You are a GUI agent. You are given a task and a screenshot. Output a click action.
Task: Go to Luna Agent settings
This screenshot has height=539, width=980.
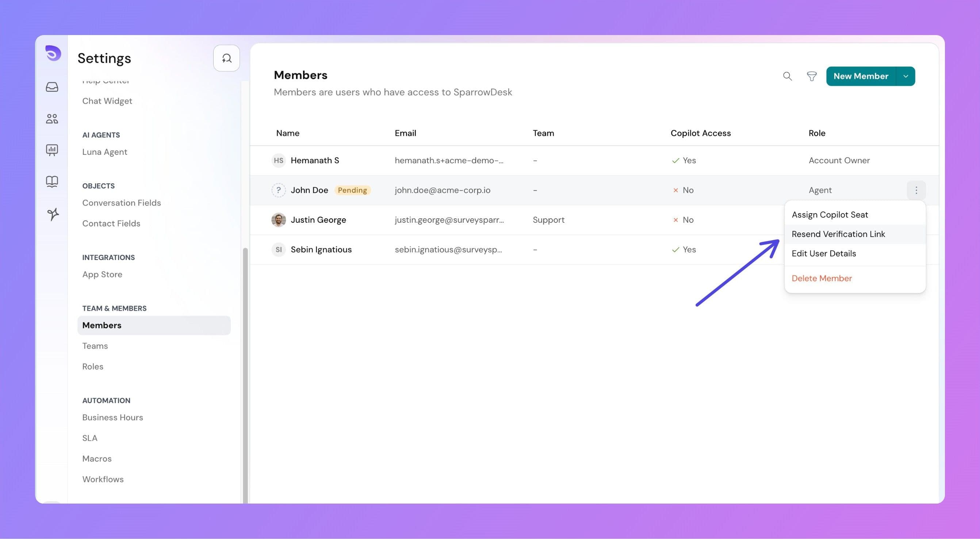point(105,152)
